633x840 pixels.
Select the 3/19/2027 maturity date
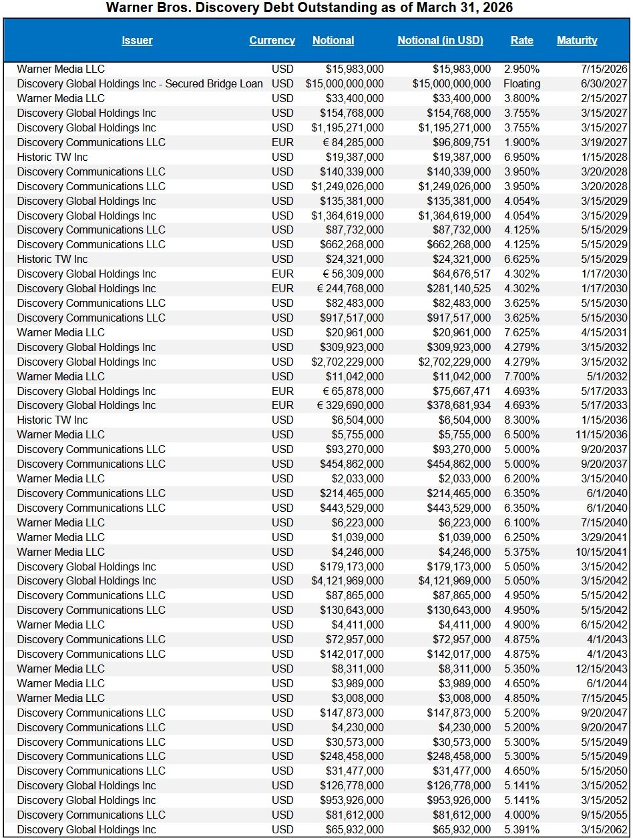605,142
